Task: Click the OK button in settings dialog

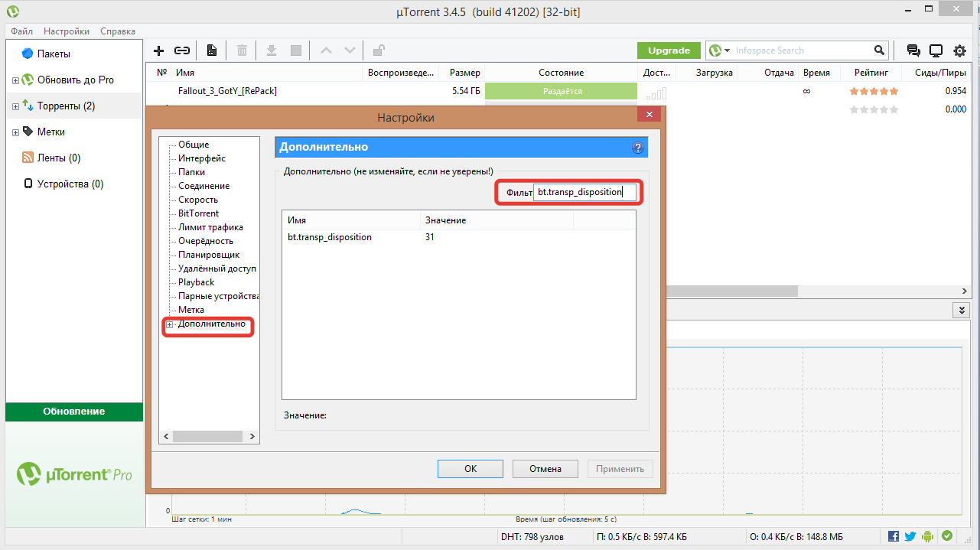Action: tap(470, 469)
